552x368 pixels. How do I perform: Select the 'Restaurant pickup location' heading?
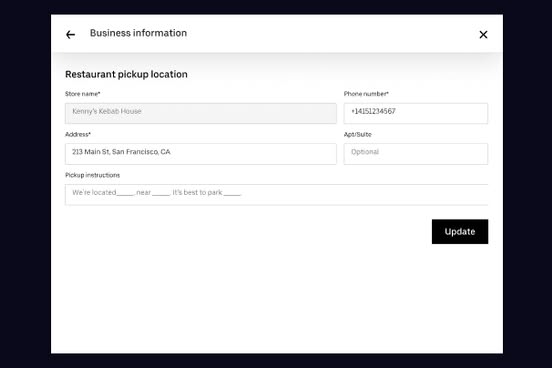click(x=126, y=74)
